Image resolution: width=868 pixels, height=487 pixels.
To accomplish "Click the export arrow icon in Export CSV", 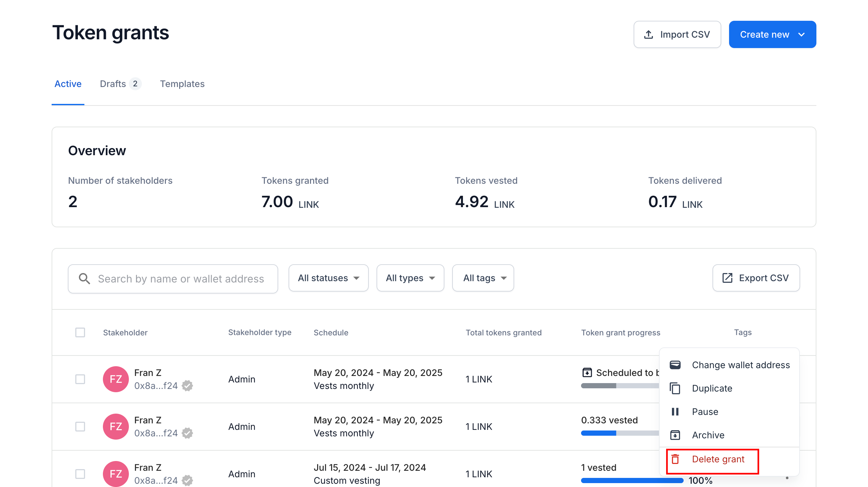I will tap(727, 278).
